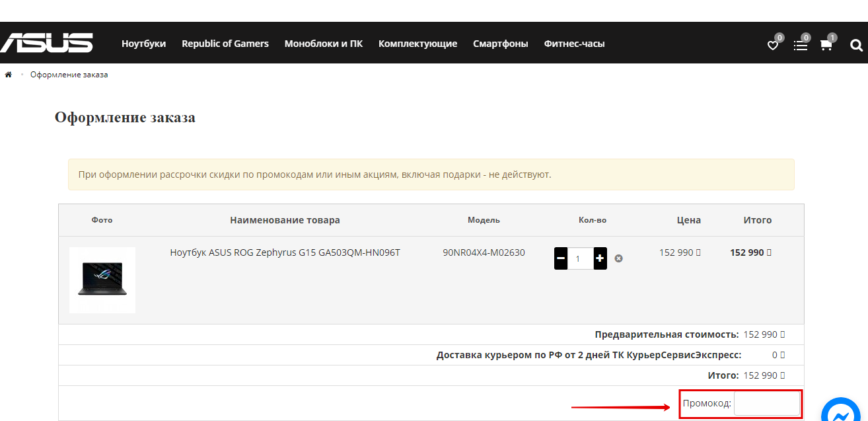Click the Предварительная стоимость label
Screen dimensions: 868x421
[x=667, y=334]
